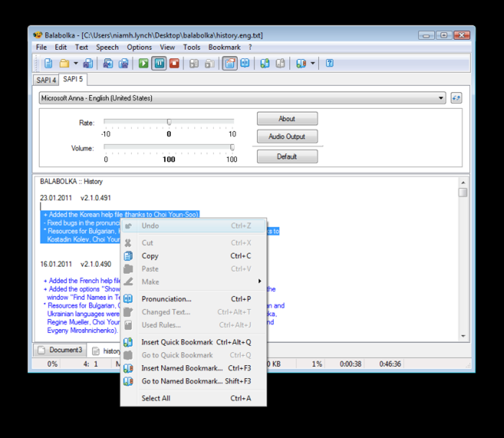Viewport: 504px width, 438px height.
Task: Open the Edit menu
Action: (61, 47)
